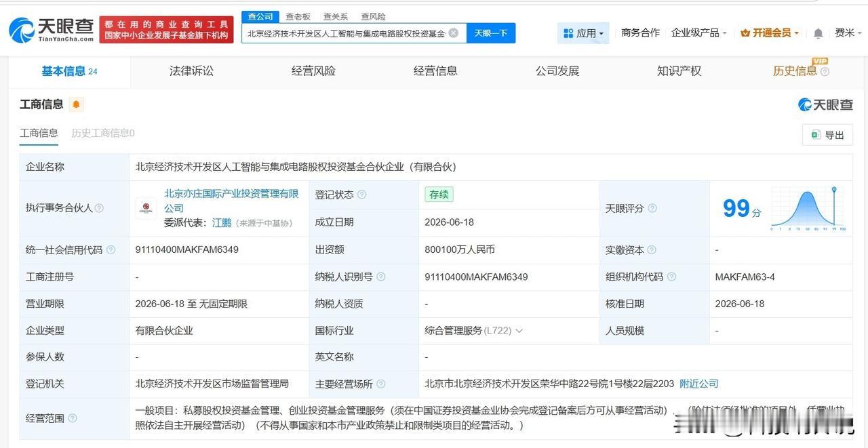Click the 天眼一下 search button
Viewport: 868px width, 448px height.
(x=491, y=33)
